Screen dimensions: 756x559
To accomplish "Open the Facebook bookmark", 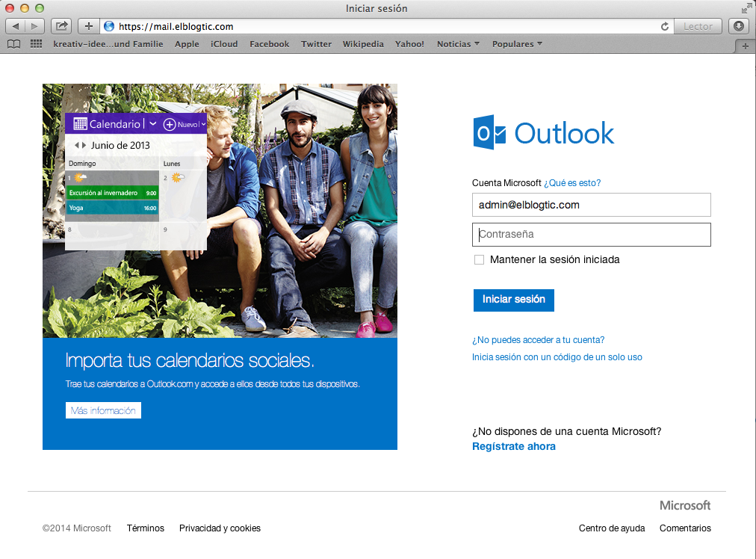I will pyautogui.click(x=270, y=44).
